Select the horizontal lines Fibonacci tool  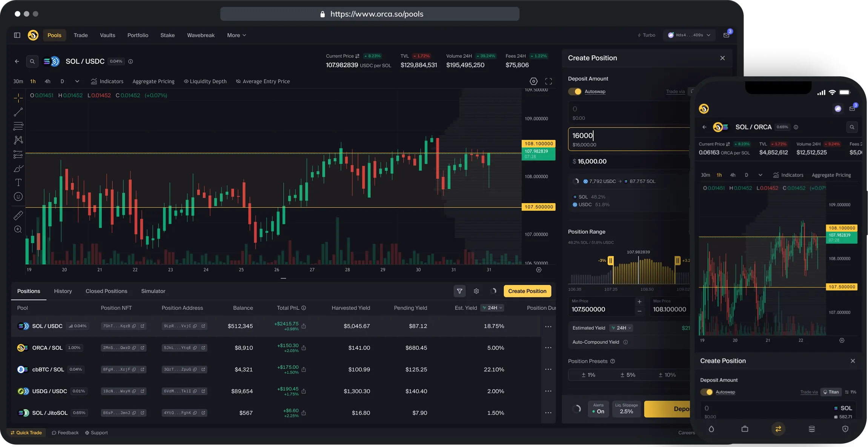pos(18,126)
